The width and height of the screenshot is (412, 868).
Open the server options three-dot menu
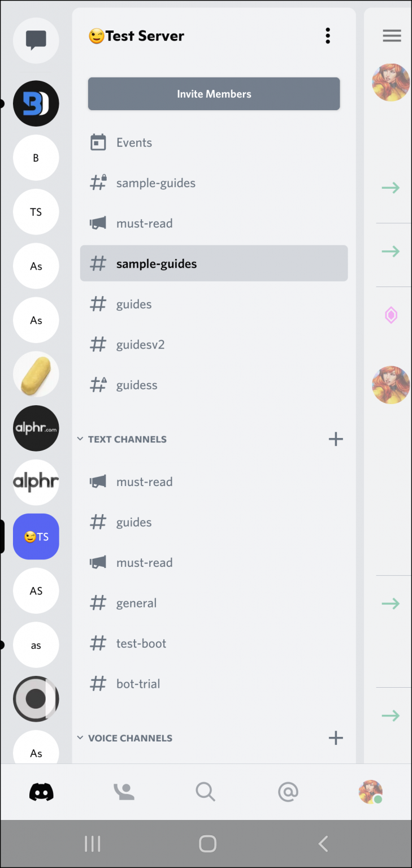[328, 35]
